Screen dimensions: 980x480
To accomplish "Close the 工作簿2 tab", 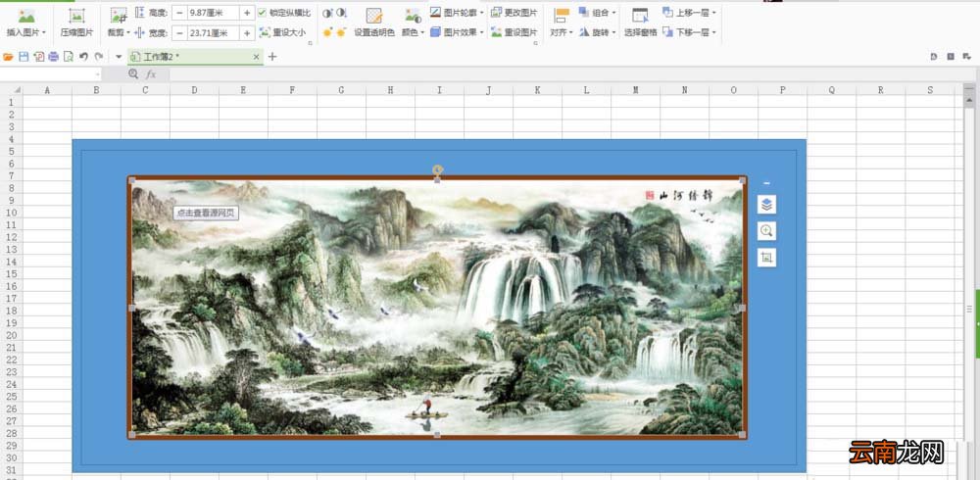I will point(256,57).
